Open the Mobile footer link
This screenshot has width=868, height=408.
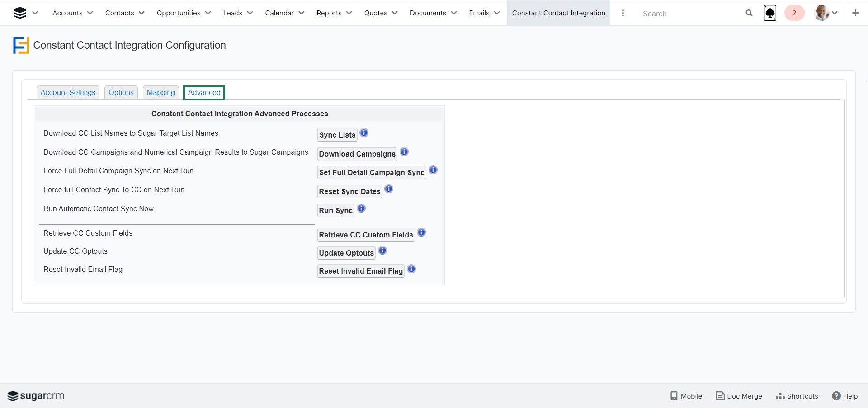(686, 396)
